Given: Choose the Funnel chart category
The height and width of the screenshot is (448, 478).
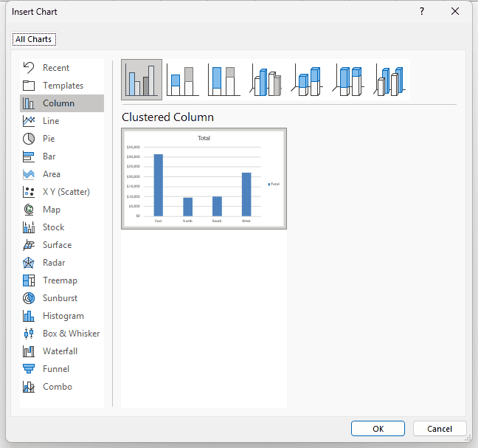Looking at the screenshot, I should [x=62, y=369].
